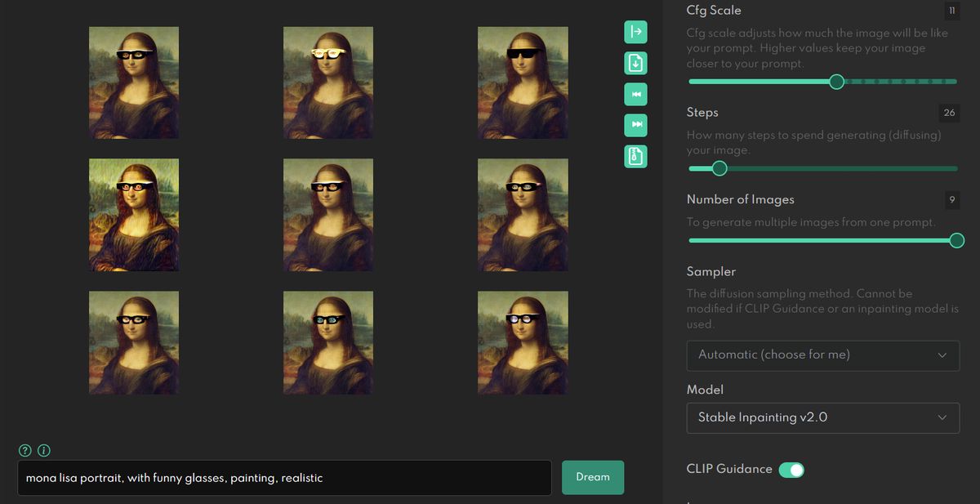Open the question mark help icon
This screenshot has height=504, width=980.
click(25, 451)
